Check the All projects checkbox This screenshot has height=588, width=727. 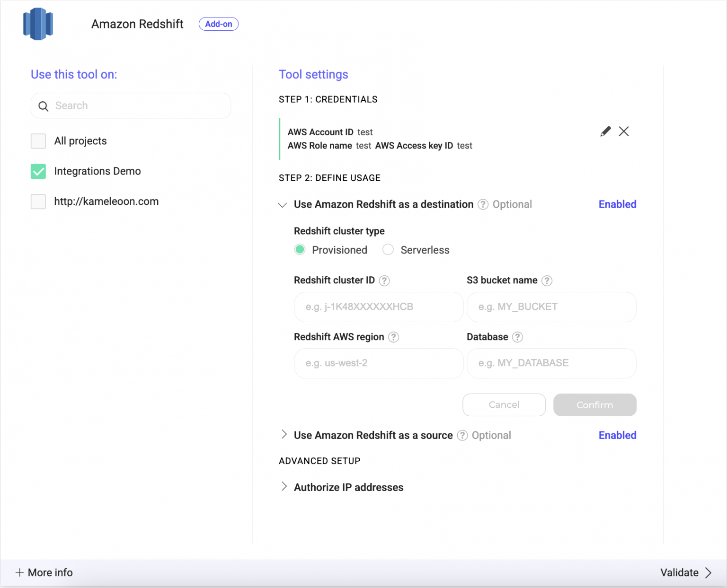tap(38, 141)
